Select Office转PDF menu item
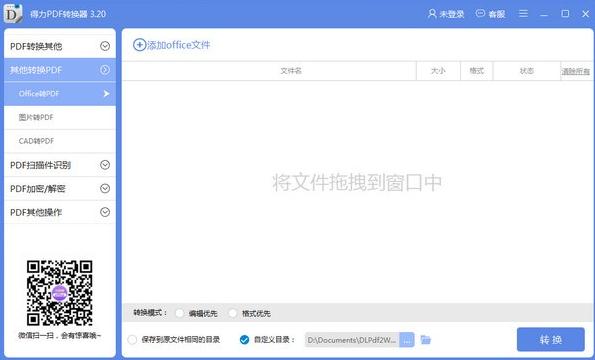This screenshot has height=360, width=595. click(60, 94)
